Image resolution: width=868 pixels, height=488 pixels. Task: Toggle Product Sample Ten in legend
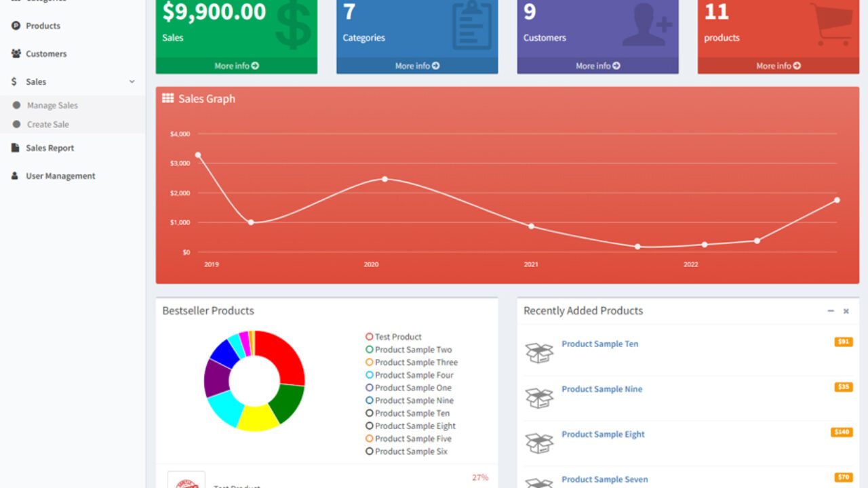pyautogui.click(x=407, y=413)
